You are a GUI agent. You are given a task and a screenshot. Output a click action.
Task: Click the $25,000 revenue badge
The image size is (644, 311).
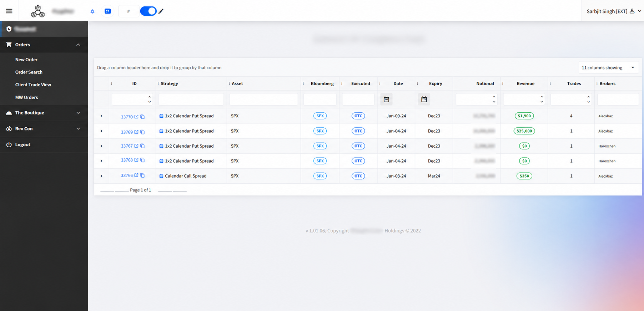[524, 131]
